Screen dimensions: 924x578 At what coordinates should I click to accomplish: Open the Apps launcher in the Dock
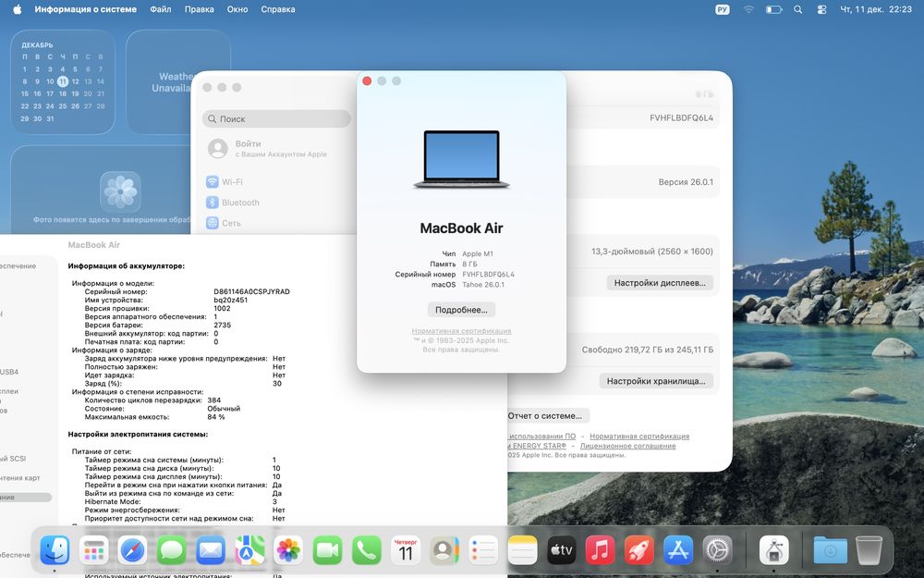[93, 550]
